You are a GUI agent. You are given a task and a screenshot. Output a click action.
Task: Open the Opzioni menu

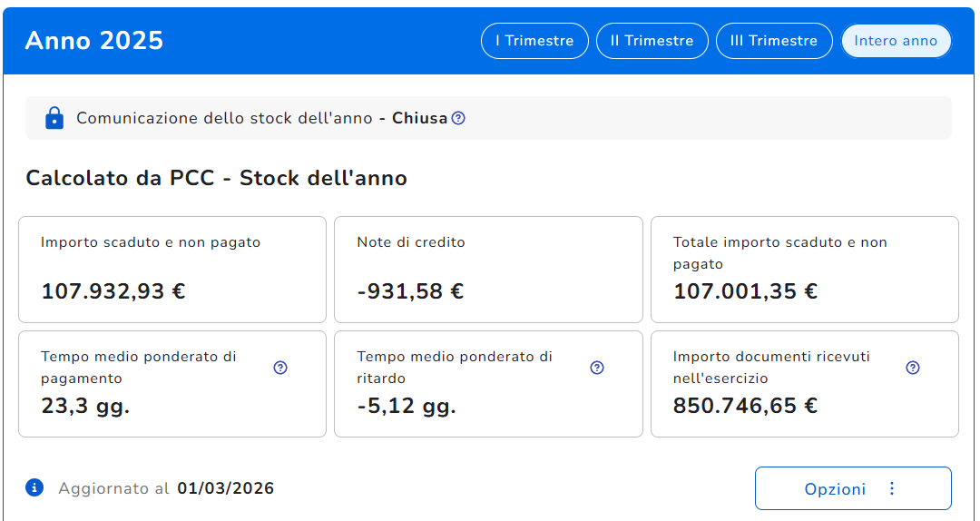(835, 489)
